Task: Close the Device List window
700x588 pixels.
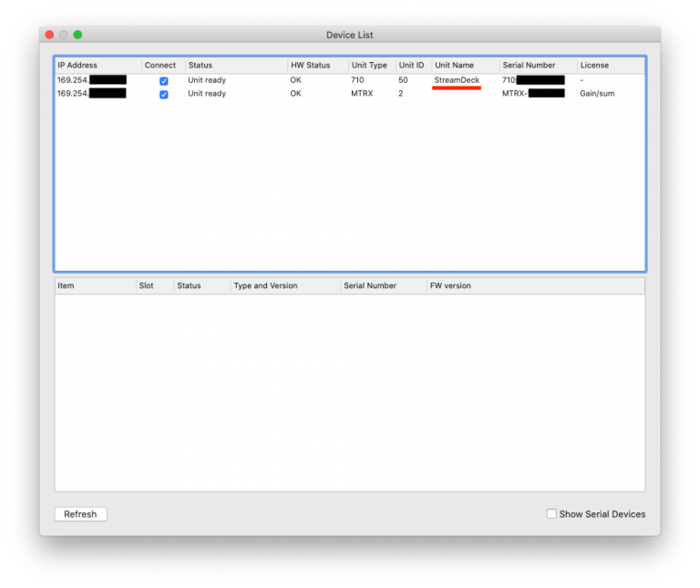Action: pyautogui.click(x=49, y=35)
